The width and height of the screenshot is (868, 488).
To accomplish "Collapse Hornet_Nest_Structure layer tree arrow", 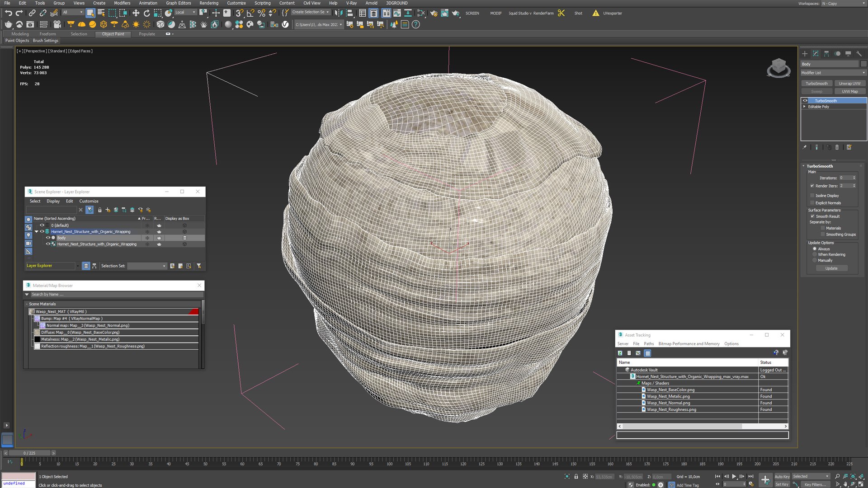I will (x=37, y=231).
